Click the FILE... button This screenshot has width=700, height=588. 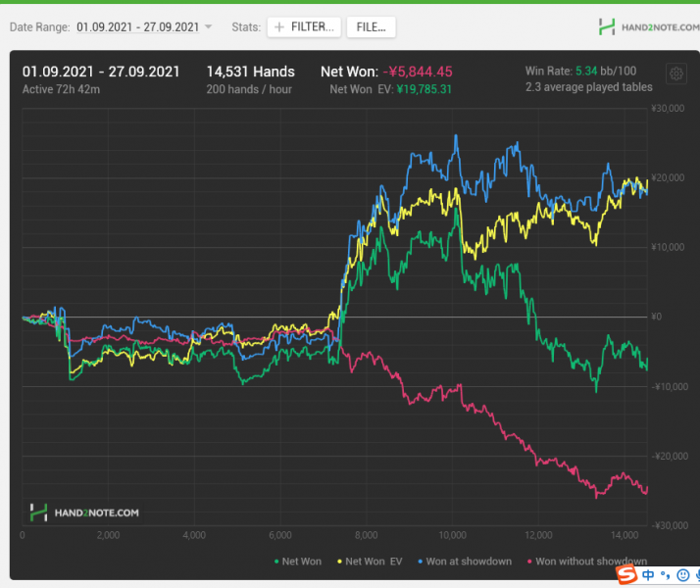371,27
